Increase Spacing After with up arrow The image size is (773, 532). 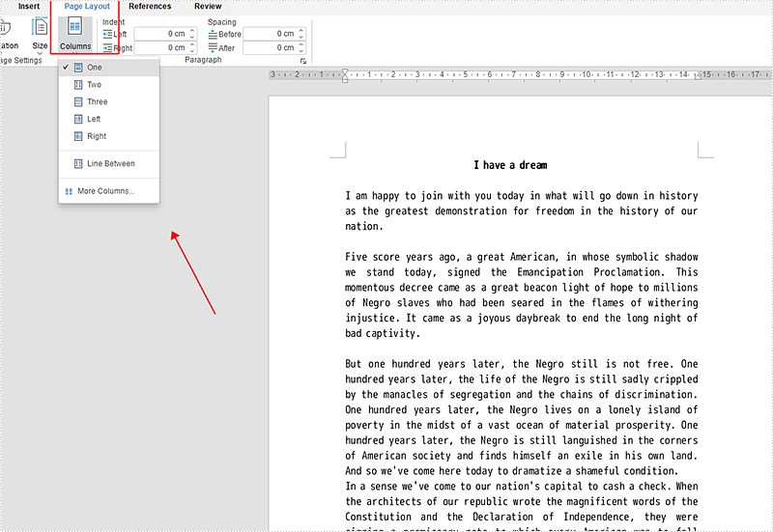(301, 44)
